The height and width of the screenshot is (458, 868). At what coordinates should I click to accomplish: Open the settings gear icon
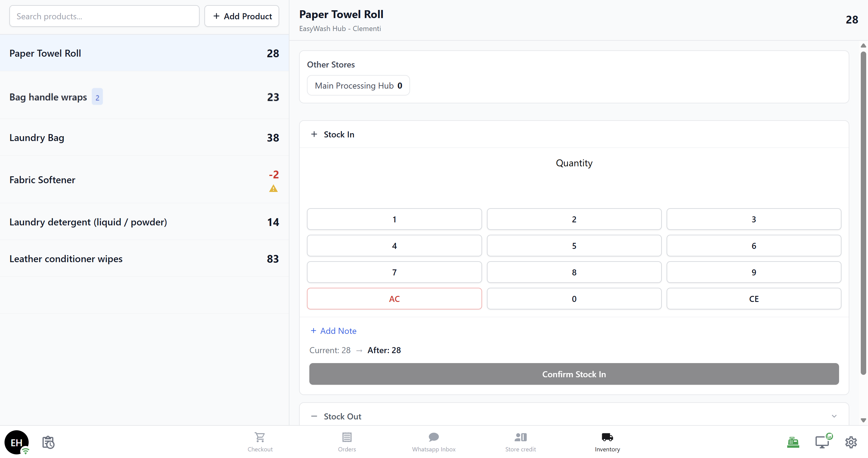point(851,442)
